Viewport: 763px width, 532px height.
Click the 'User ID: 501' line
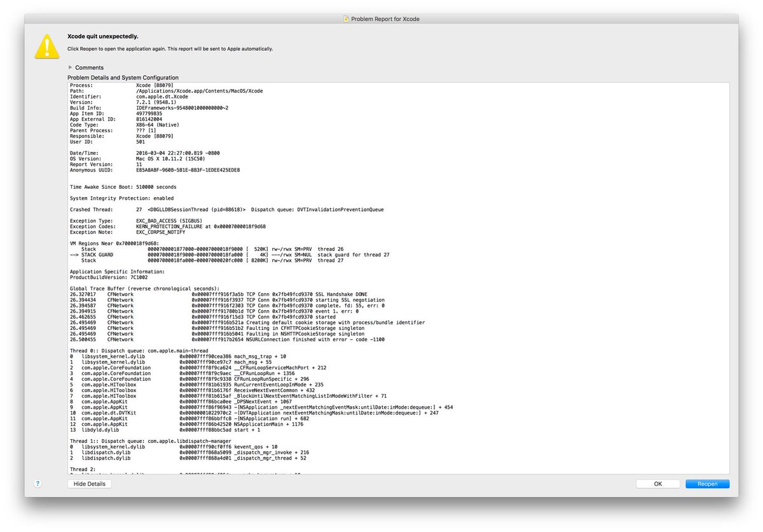[x=107, y=142]
